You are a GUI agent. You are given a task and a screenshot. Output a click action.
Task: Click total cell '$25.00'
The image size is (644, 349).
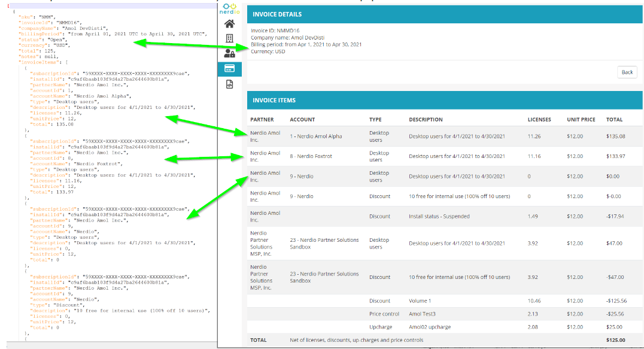point(614,327)
